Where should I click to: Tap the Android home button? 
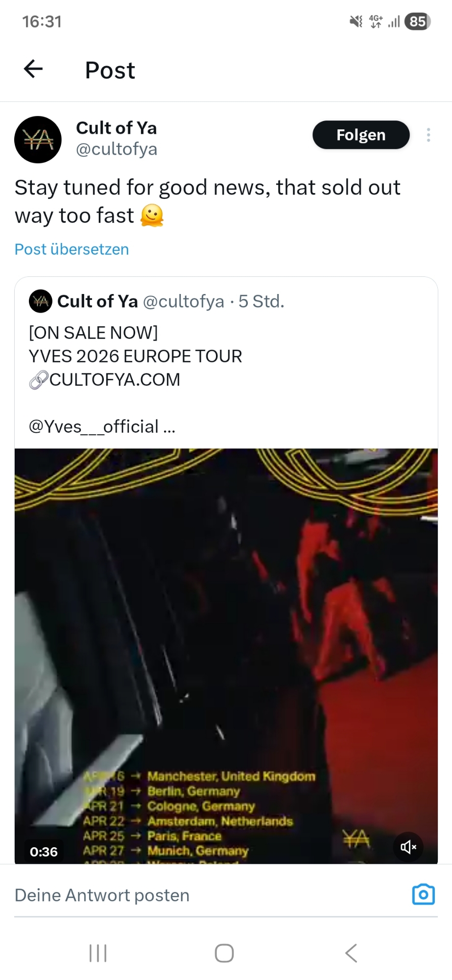(224, 953)
